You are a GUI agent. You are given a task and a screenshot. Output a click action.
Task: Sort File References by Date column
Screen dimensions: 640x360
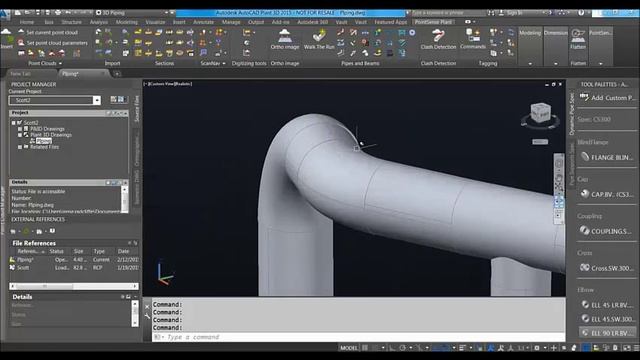click(x=123, y=251)
